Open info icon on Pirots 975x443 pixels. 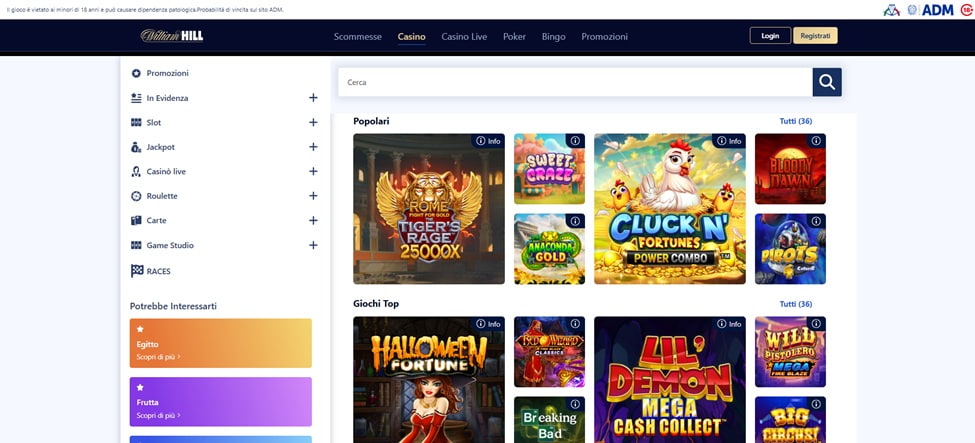click(x=816, y=221)
